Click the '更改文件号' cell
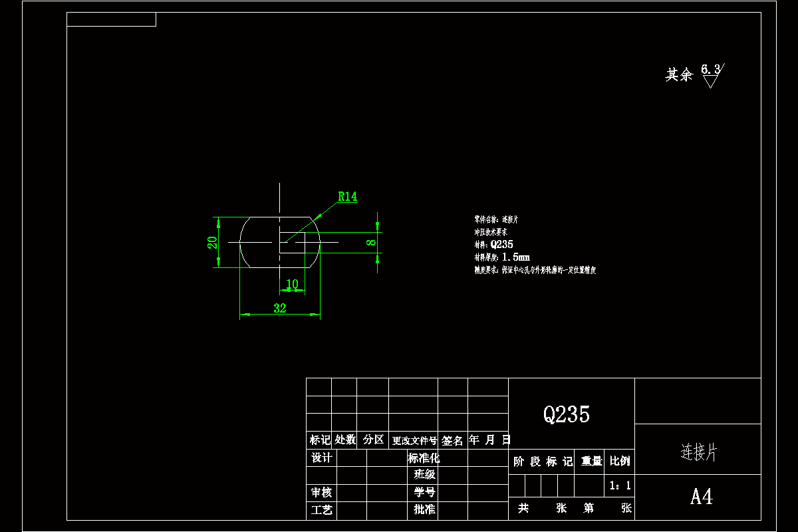 [414, 440]
